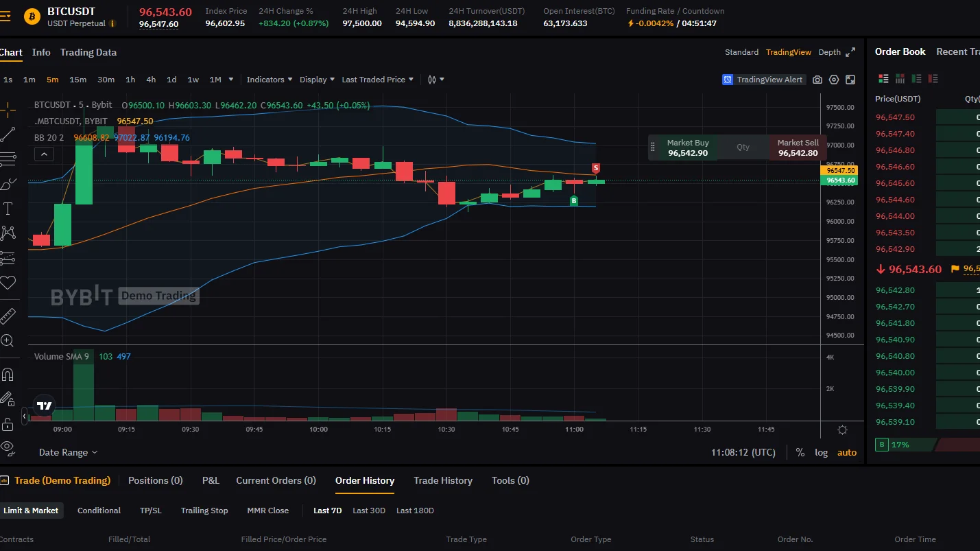Select the crosshair cursor tool

tap(8, 108)
